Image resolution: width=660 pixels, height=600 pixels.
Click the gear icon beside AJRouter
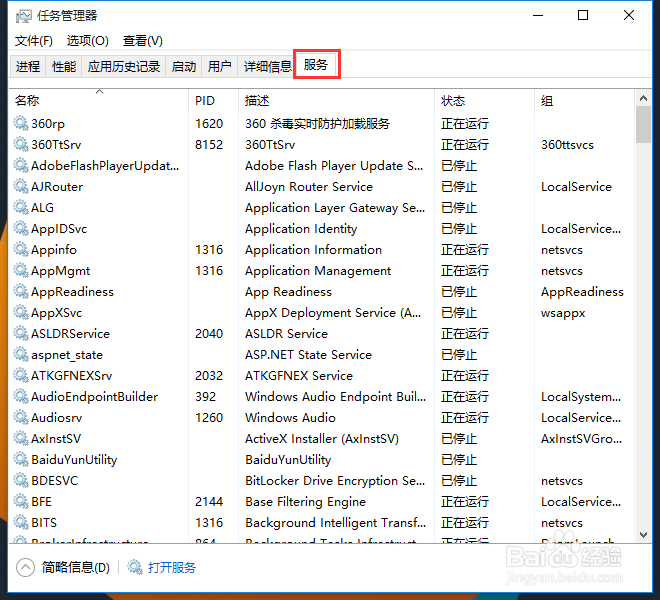21,186
